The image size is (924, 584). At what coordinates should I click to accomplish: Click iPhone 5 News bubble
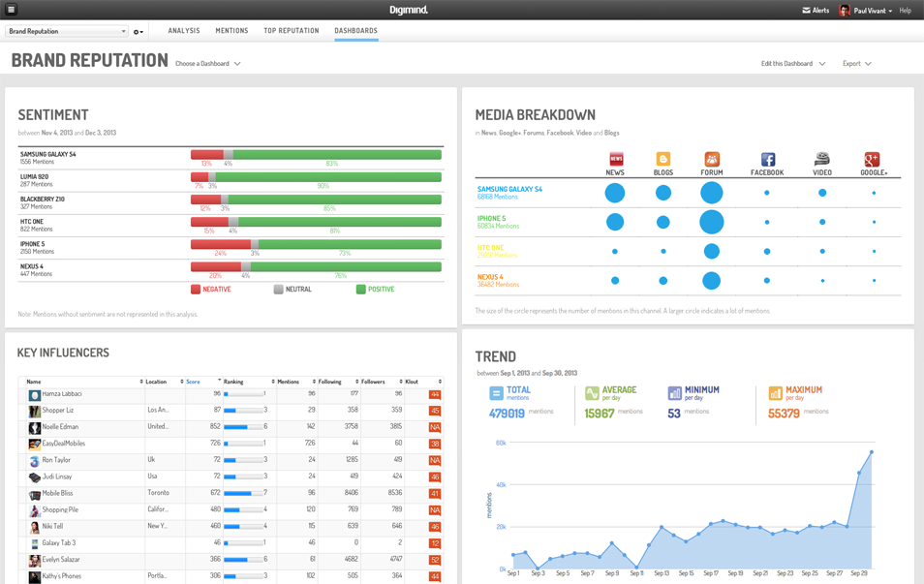click(x=615, y=222)
